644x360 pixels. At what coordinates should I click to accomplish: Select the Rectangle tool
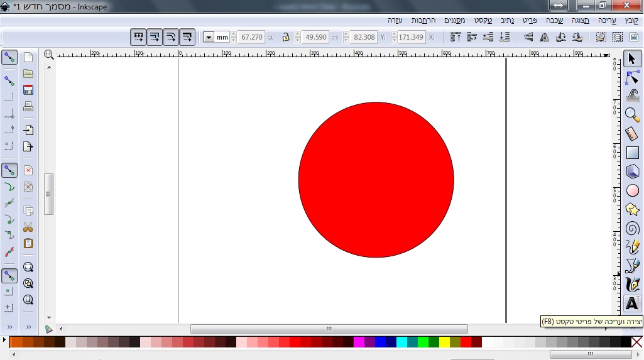[632, 153]
